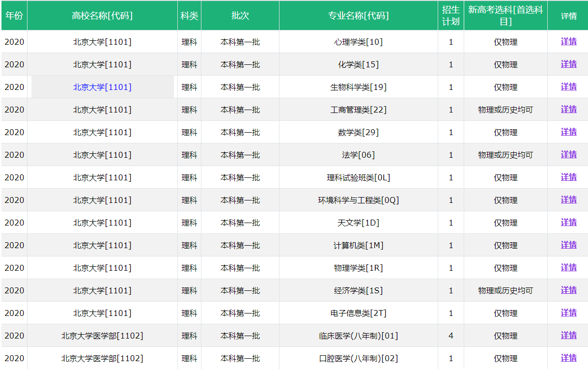Image resolution: width=588 pixels, height=369 pixels.
Task: Click 详情 in the 天文学[1D] row
Action: [568, 223]
